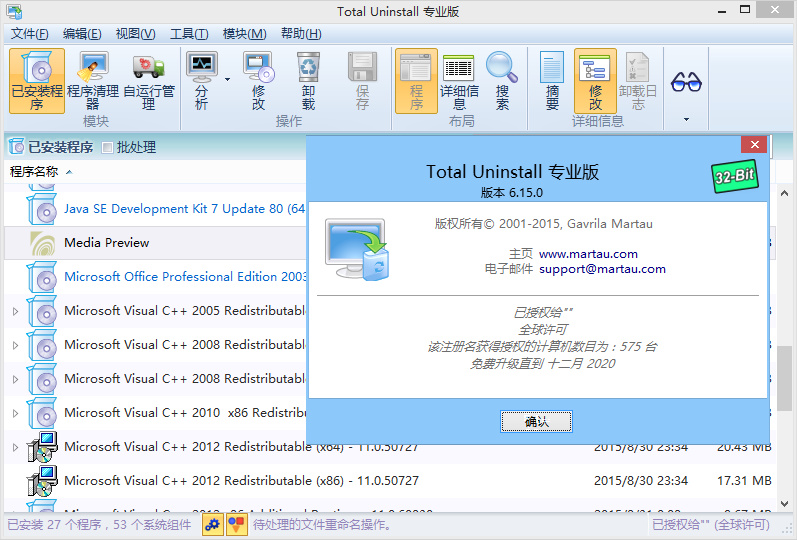Click the glasses view icon
Screen dimensions: 797x540
[686, 82]
